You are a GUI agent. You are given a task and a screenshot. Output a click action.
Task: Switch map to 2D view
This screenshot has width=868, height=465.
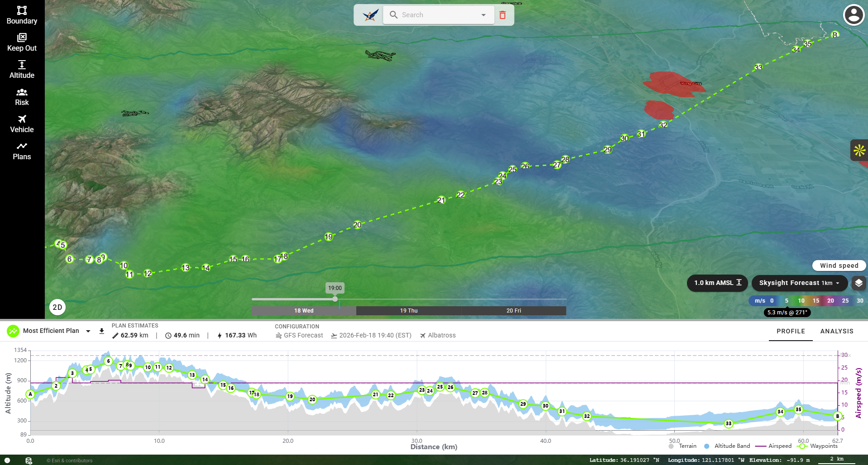pyautogui.click(x=57, y=308)
